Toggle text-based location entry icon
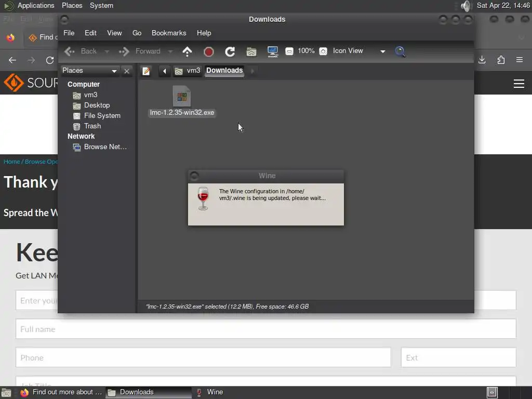Viewport: 532px width, 399px height. 146,71
